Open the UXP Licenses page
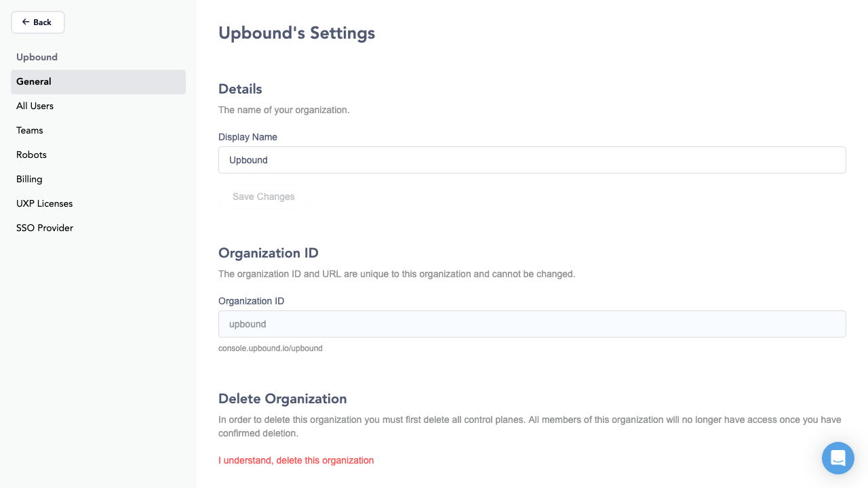The height and width of the screenshot is (488, 868). (44, 203)
